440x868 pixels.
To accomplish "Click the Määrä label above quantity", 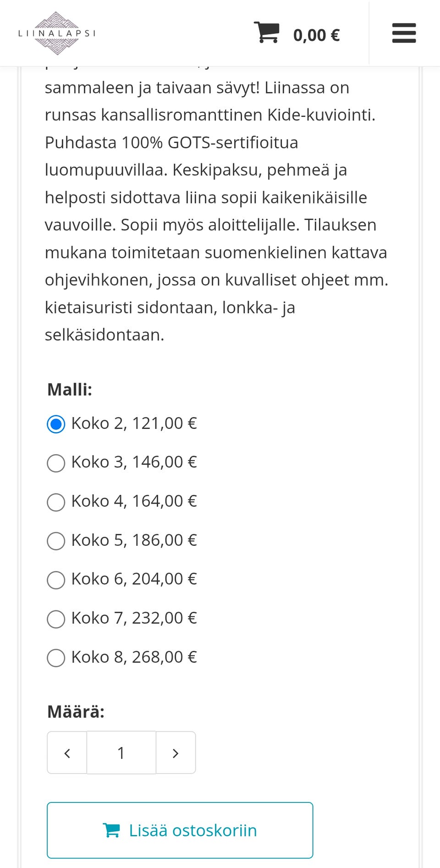I will [76, 711].
